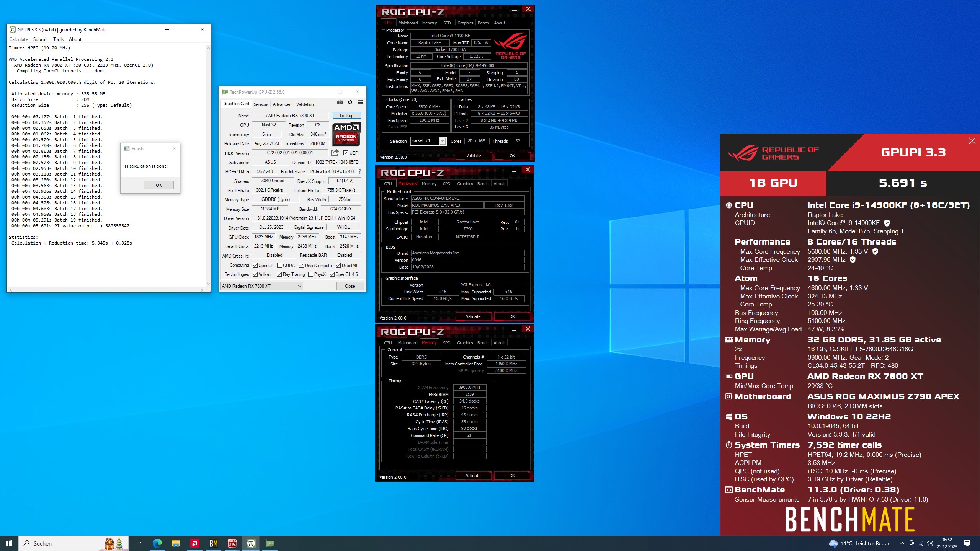Open bus interface help question mark
Screen dimensions: 980x551
(360, 171)
